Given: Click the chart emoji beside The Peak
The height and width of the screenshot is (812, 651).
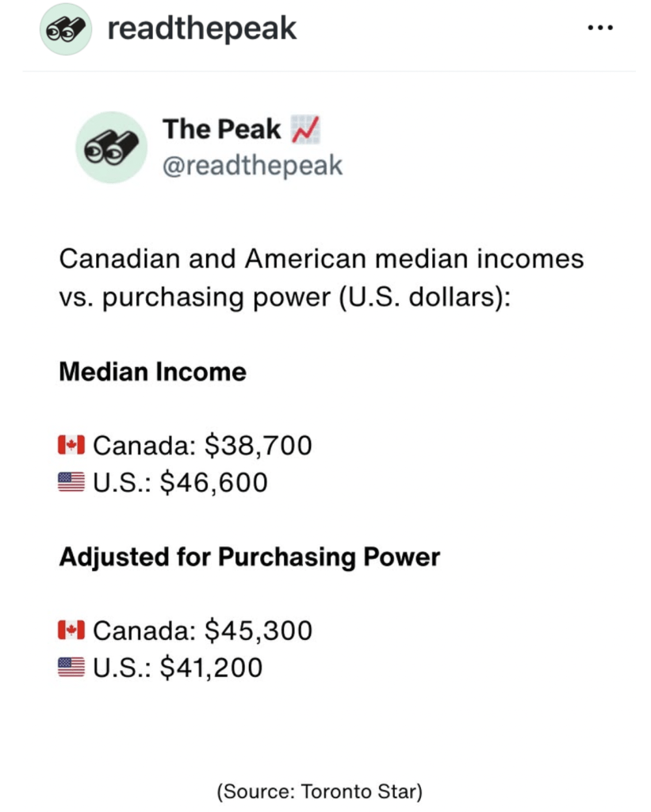Looking at the screenshot, I should coord(305,129).
